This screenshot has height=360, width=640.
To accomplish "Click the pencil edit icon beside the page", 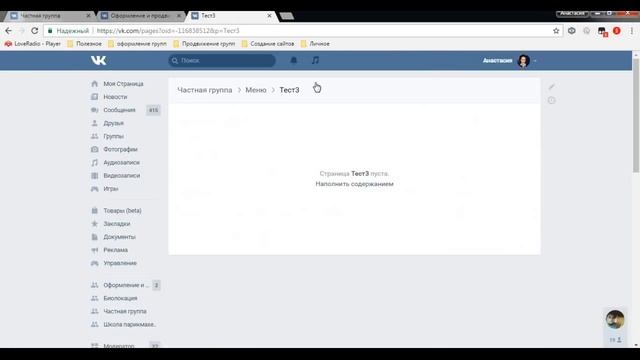I will (x=551, y=87).
